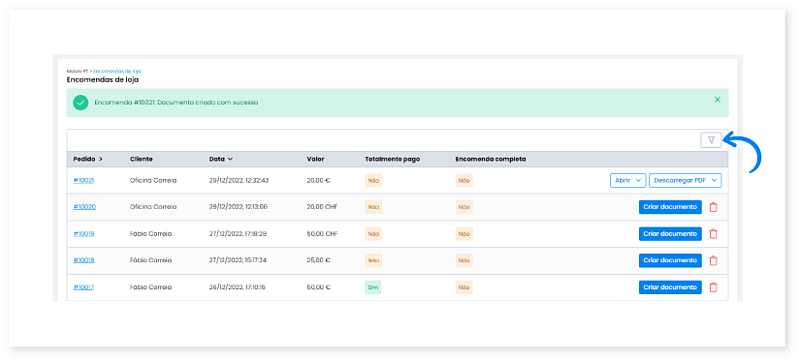The width and height of the screenshot is (800, 362).
Task: Open the filter funnel icon
Action: (x=711, y=140)
